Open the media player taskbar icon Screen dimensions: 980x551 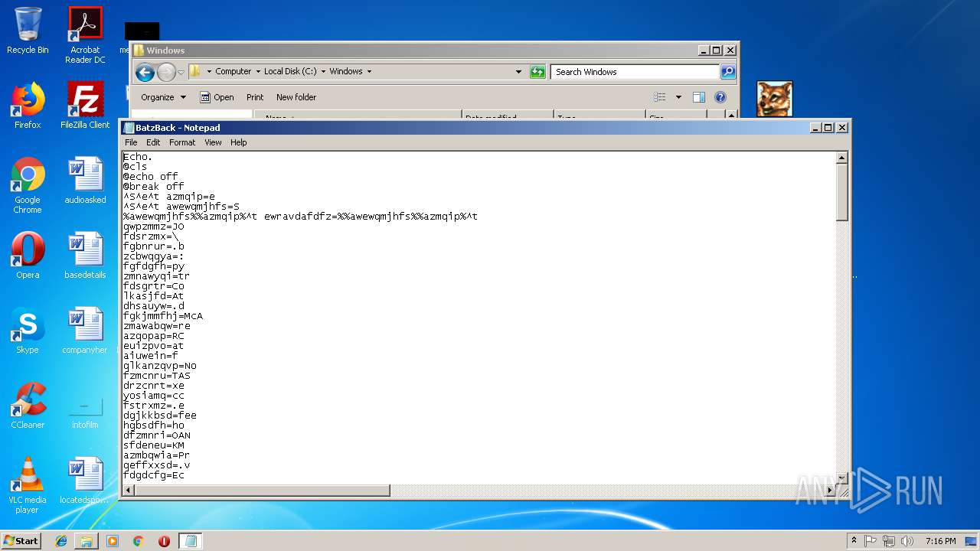tap(113, 541)
